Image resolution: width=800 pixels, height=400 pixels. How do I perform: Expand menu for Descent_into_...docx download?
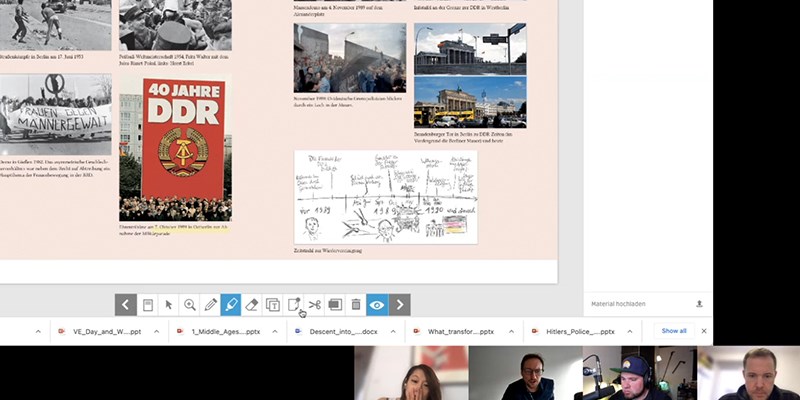[x=394, y=331]
